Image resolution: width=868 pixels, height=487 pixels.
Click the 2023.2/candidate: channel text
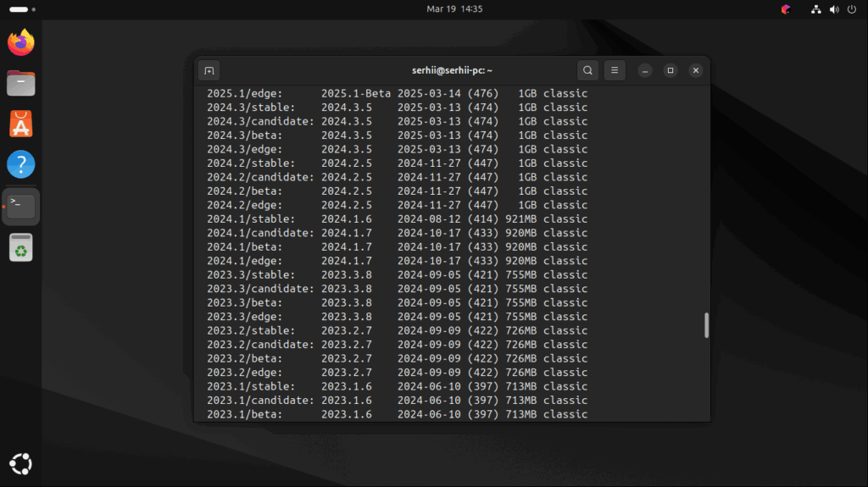(261, 345)
